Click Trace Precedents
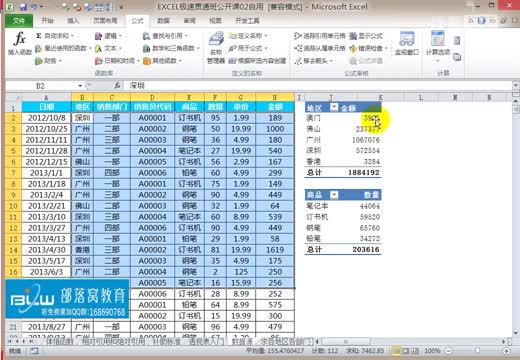The width and height of the screenshot is (520, 360). point(320,36)
